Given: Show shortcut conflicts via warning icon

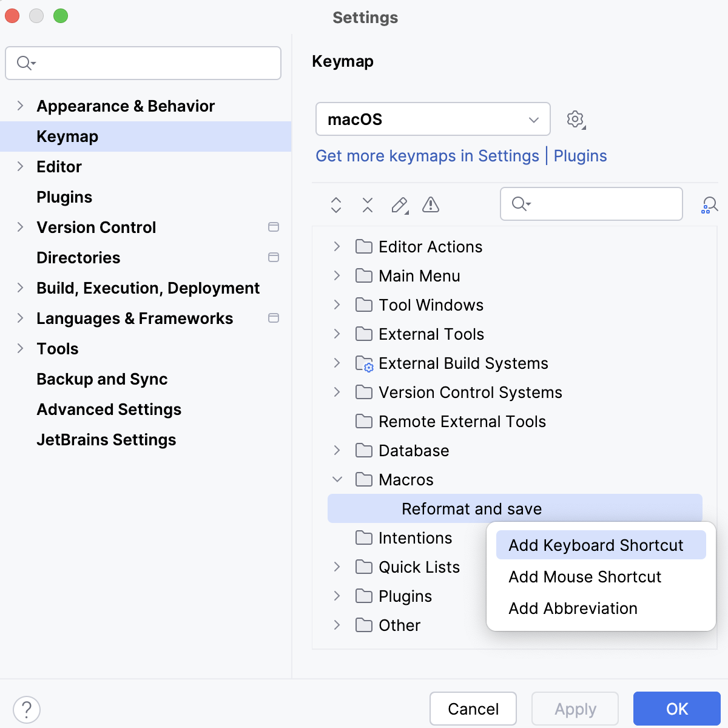Looking at the screenshot, I should click(x=431, y=205).
